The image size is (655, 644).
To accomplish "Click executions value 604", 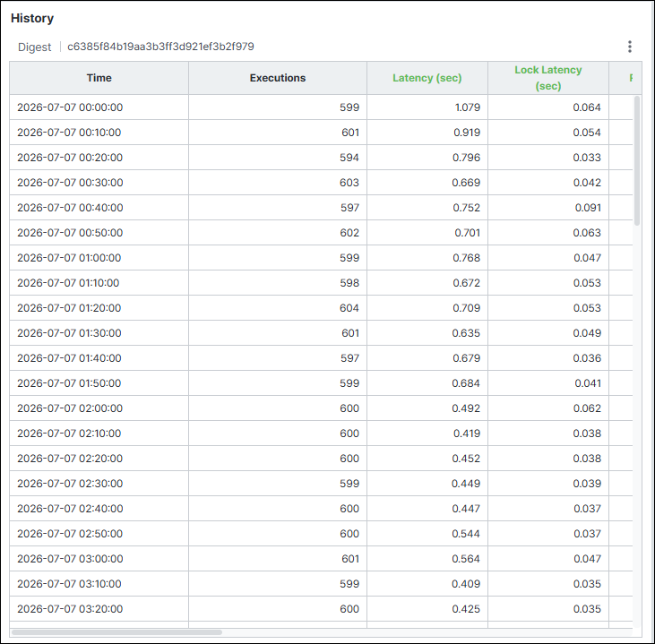I will pyautogui.click(x=349, y=308).
